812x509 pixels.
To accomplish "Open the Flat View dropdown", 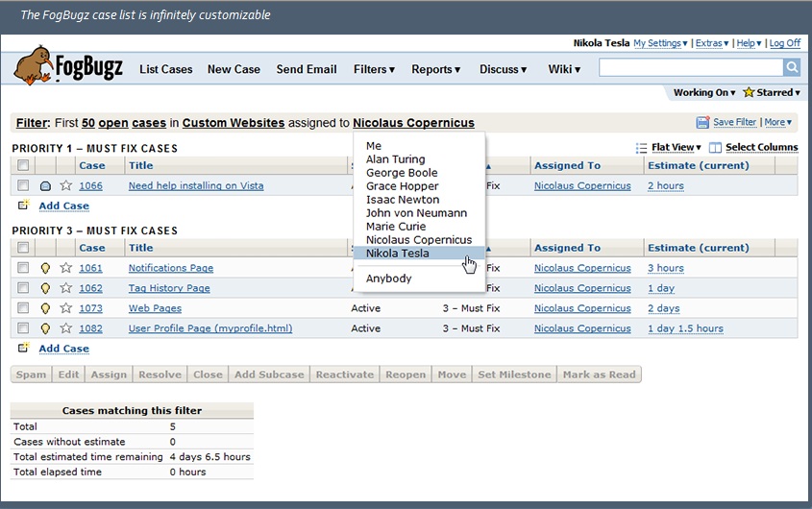I will (x=676, y=148).
